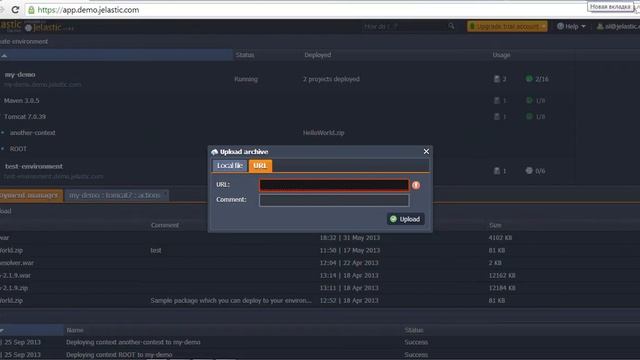The height and width of the screenshot is (360, 640).
Task: Click the Comment column header
Action: click(x=164, y=225)
